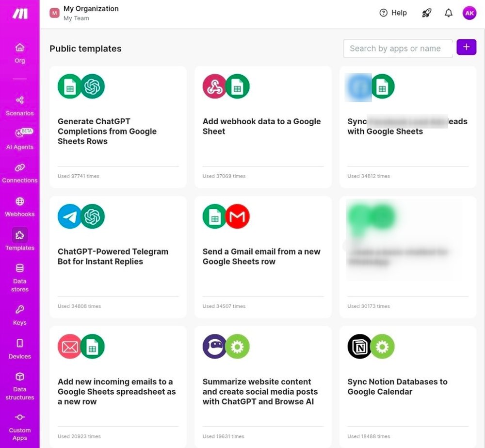Click the Help link
This screenshot has height=448, width=485.
(x=393, y=13)
